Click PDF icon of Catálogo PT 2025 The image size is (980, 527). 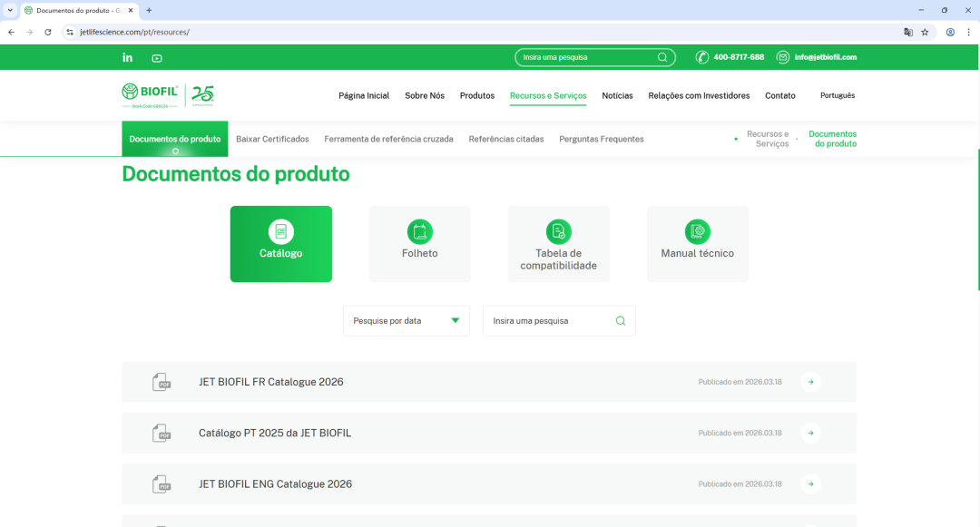pos(162,434)
